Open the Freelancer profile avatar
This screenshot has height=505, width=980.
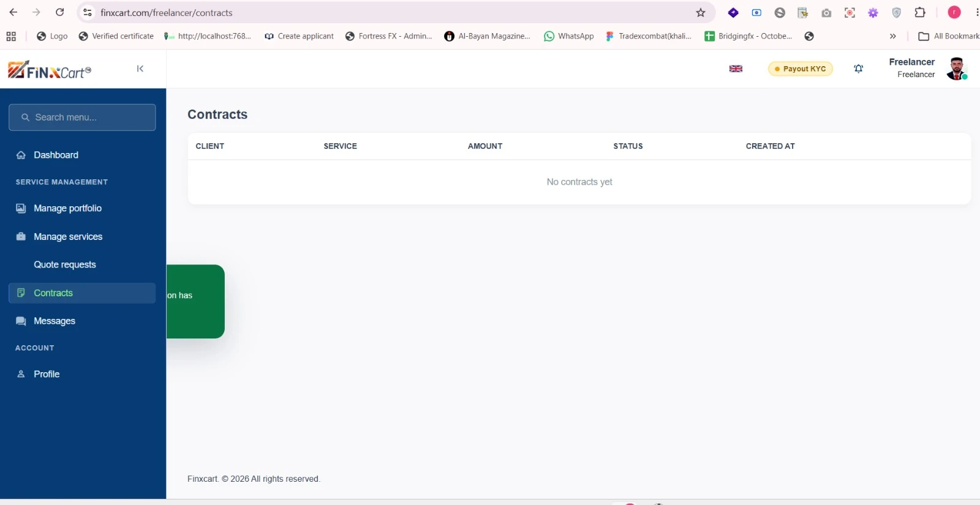(x=957, y=69)
